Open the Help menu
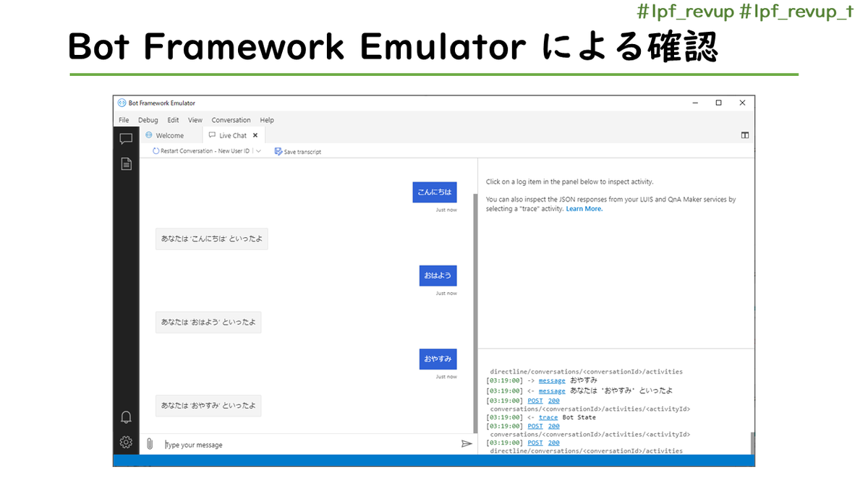Screen dimensions: 868x488 coord(267,120)
